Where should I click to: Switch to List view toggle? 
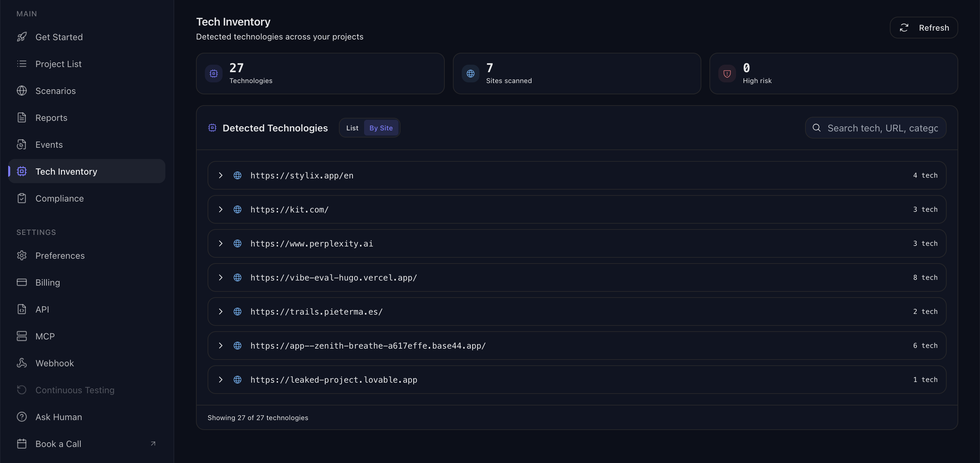352,128
